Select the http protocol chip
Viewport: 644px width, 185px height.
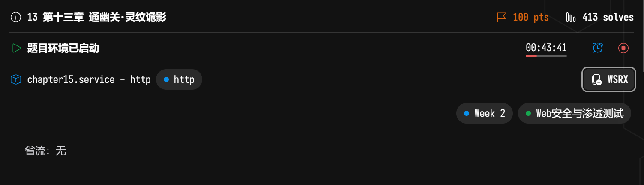coord(179,79)
